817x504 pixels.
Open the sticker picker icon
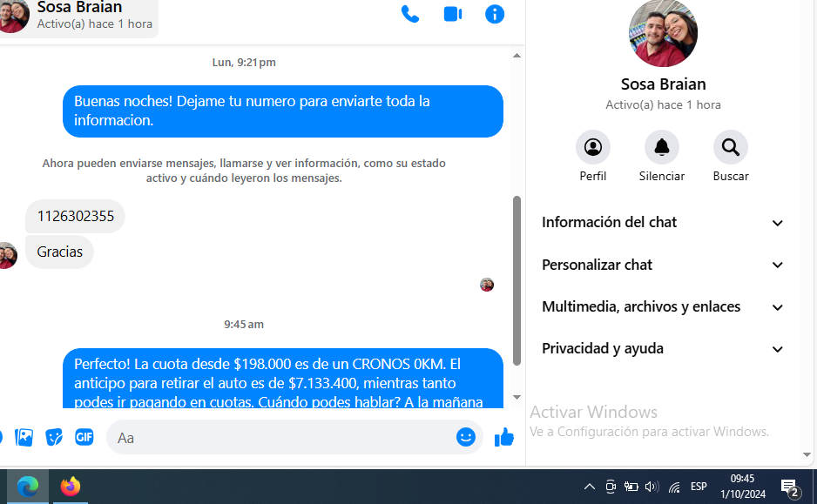pos(54,437)
